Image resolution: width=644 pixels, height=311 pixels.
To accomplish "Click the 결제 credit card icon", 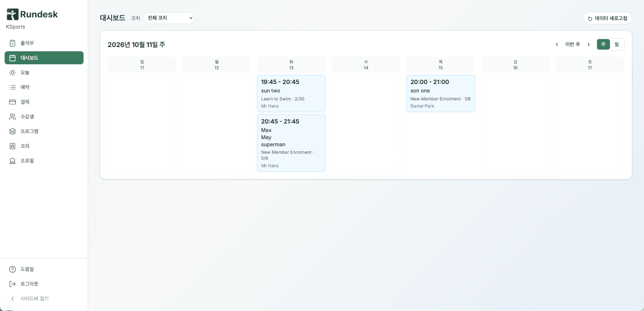I will (x=13, y=102).
